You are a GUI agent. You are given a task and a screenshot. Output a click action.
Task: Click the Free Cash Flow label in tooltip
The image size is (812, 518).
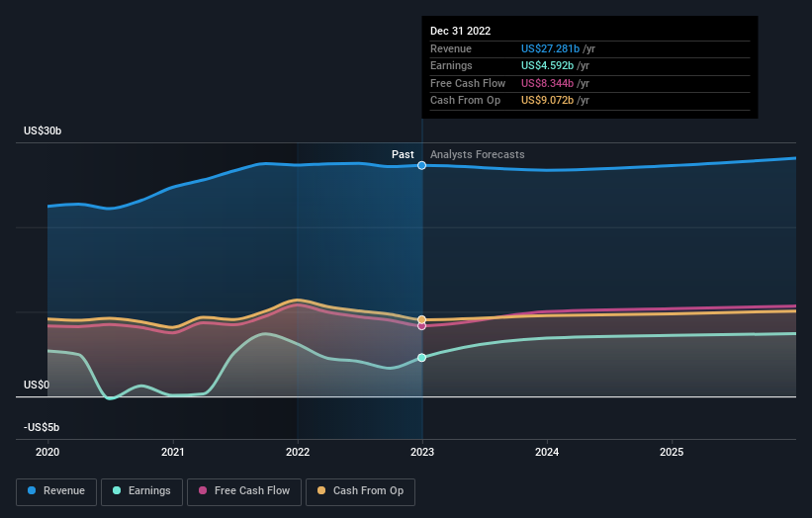[468, 83]
